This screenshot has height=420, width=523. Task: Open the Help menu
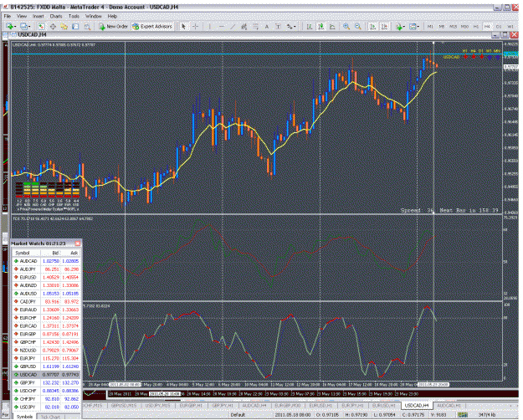click(x=112, y=16)
